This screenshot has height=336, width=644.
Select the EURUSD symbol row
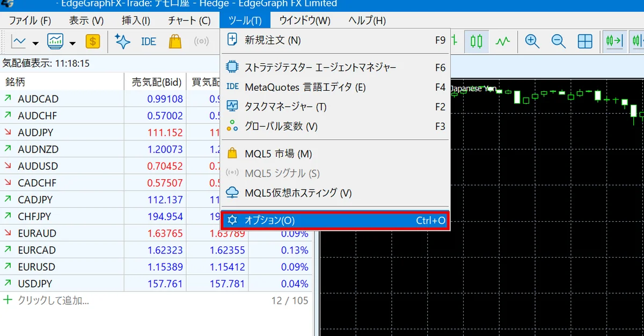pos(156,267)
